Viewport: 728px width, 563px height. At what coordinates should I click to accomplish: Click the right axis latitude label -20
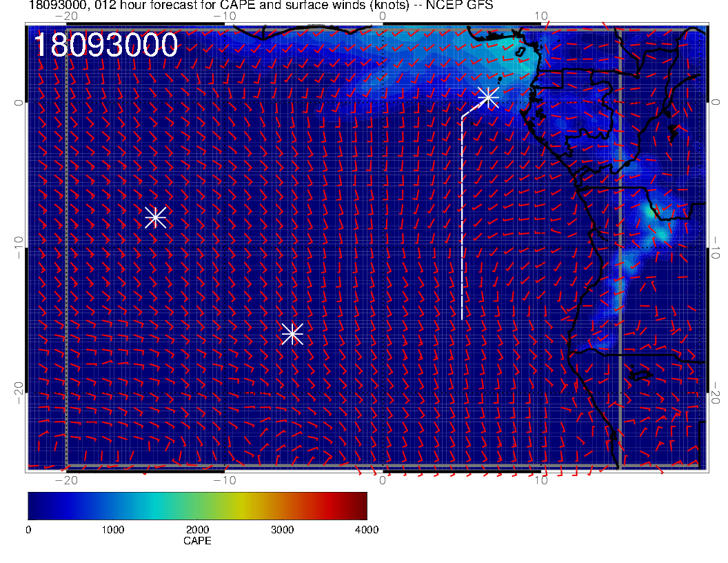(716, 393)
